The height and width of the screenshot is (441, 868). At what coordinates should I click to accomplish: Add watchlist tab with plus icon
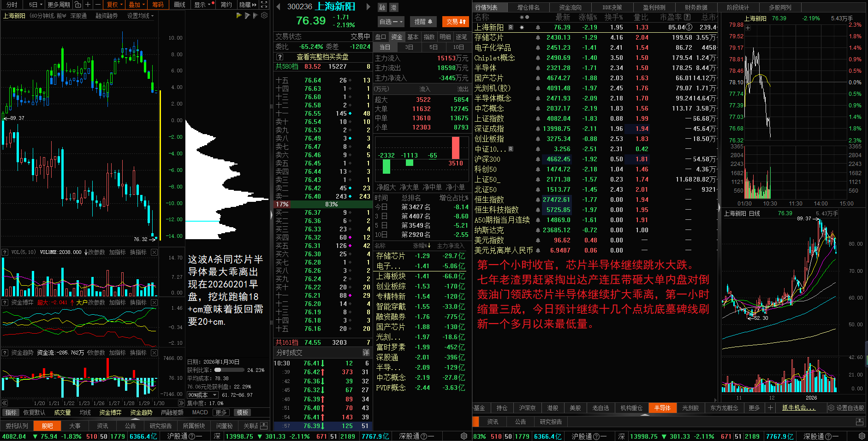[770, 408]
